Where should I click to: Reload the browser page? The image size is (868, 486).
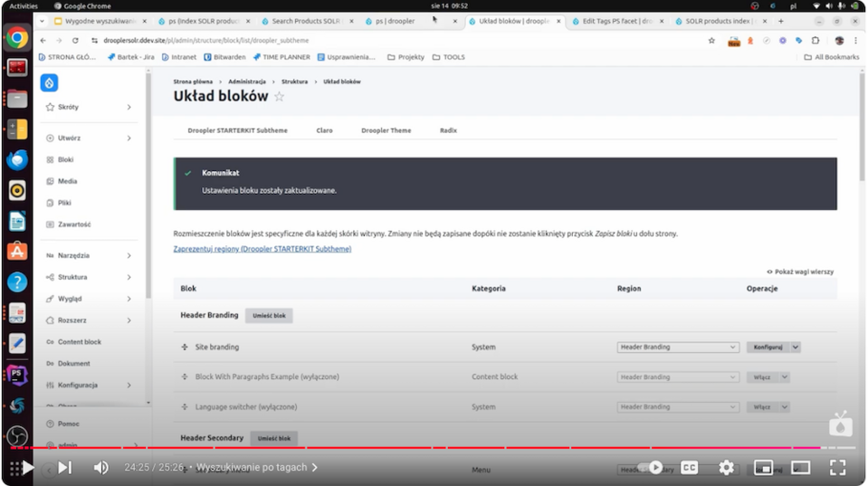click(75, 41)
